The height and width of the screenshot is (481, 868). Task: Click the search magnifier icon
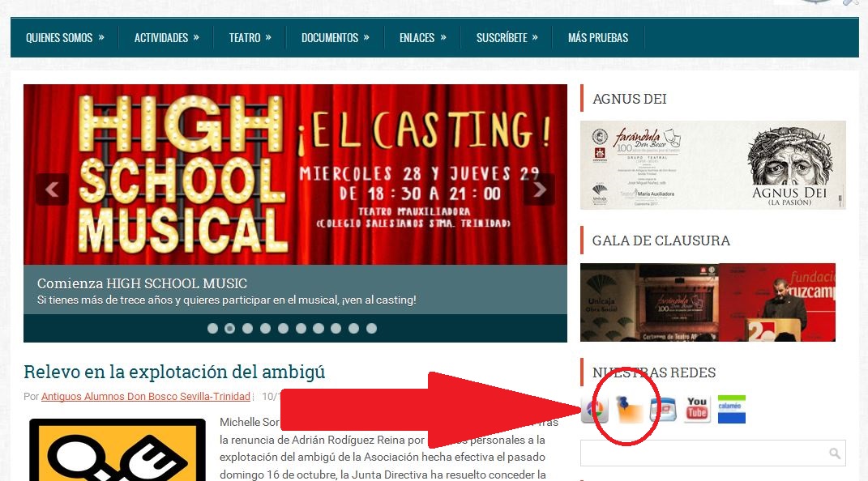pos(835,453)
